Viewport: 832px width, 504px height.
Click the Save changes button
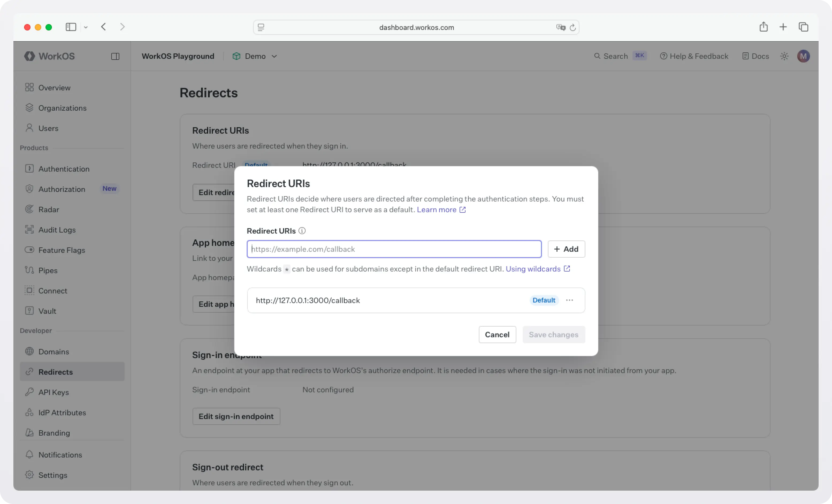[x=554, y=334]
